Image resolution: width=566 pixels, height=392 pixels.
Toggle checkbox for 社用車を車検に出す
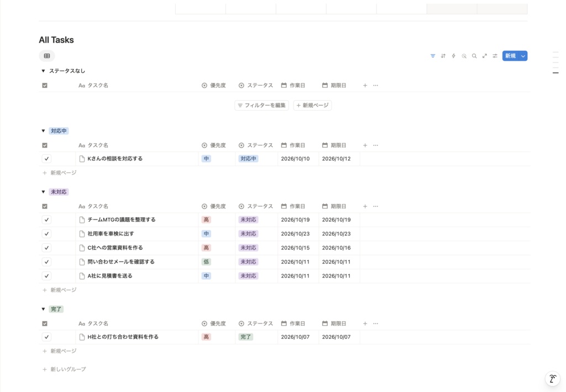(x=46, y=233)
